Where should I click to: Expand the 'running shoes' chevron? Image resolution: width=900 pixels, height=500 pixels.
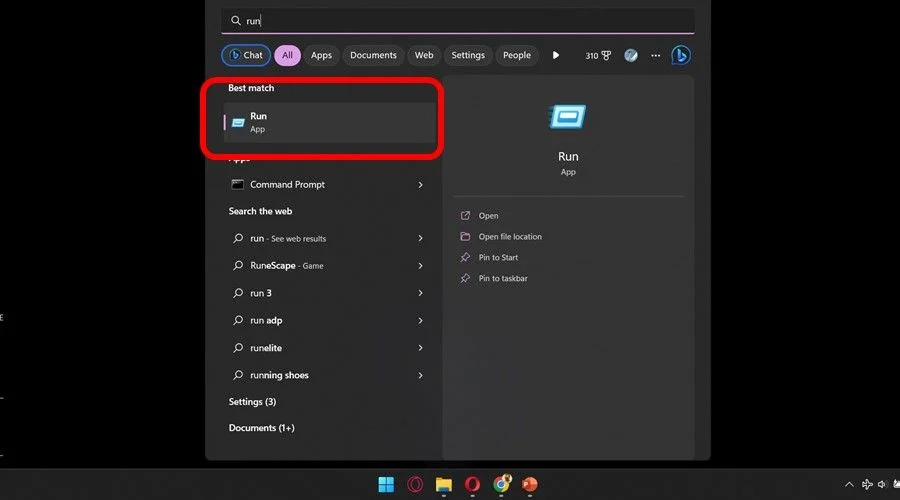point(421,375)
